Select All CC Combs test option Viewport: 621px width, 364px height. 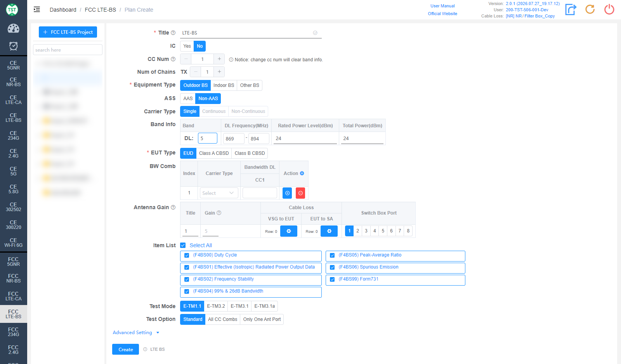[222, 319]
